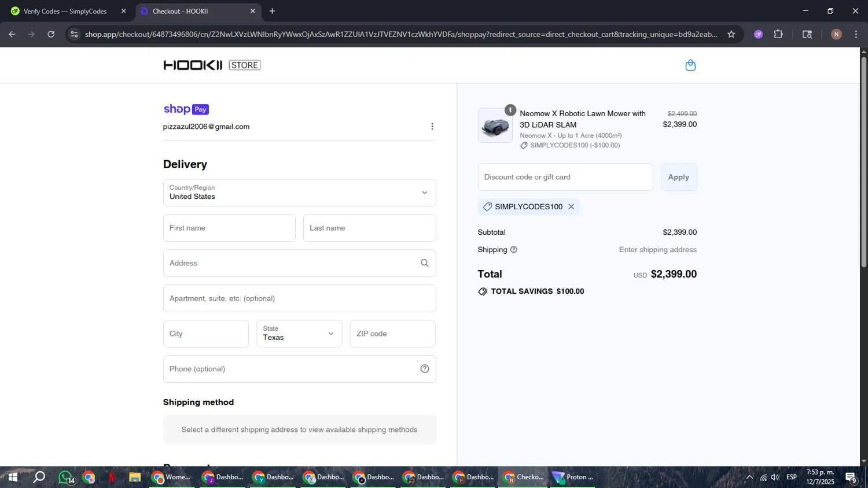The width and height of the screenshot is (868, 488).
Task: Click the City input field
Action: pyautogui.click(x=206, y=334)
